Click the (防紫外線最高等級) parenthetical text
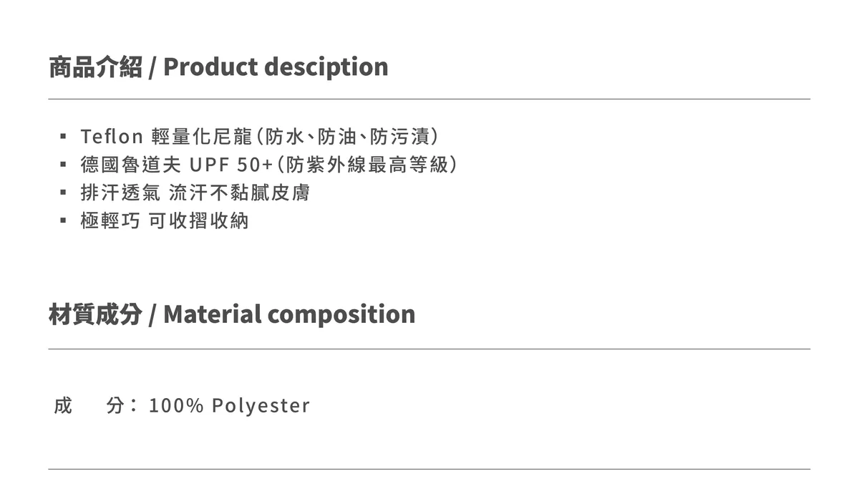 [367, 165]
